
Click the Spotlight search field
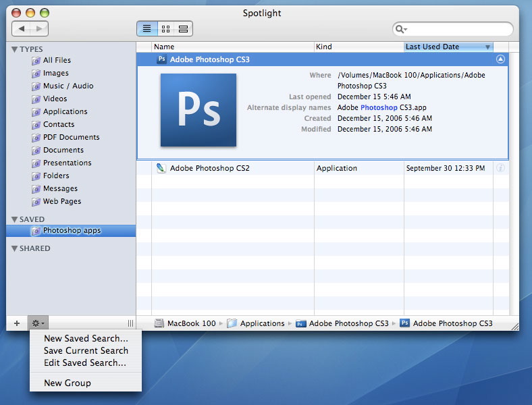(x=459, y=29)
